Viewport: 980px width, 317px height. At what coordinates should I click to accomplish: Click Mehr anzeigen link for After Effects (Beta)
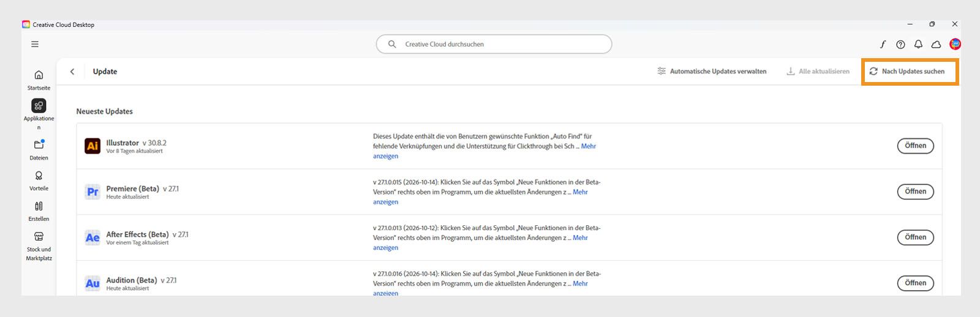pyautogui.click(x=580, y=238)
